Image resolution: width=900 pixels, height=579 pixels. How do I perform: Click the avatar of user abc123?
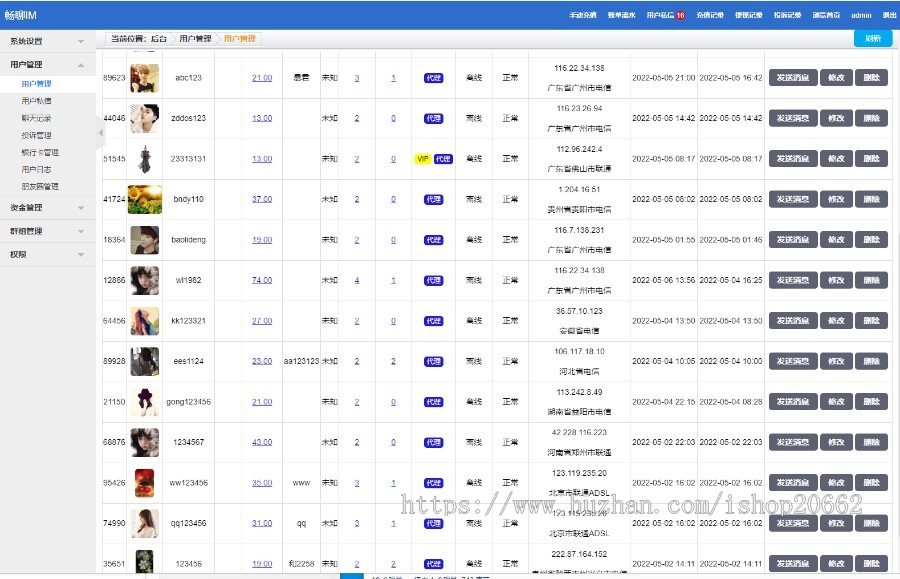click(x=145, y=78)
